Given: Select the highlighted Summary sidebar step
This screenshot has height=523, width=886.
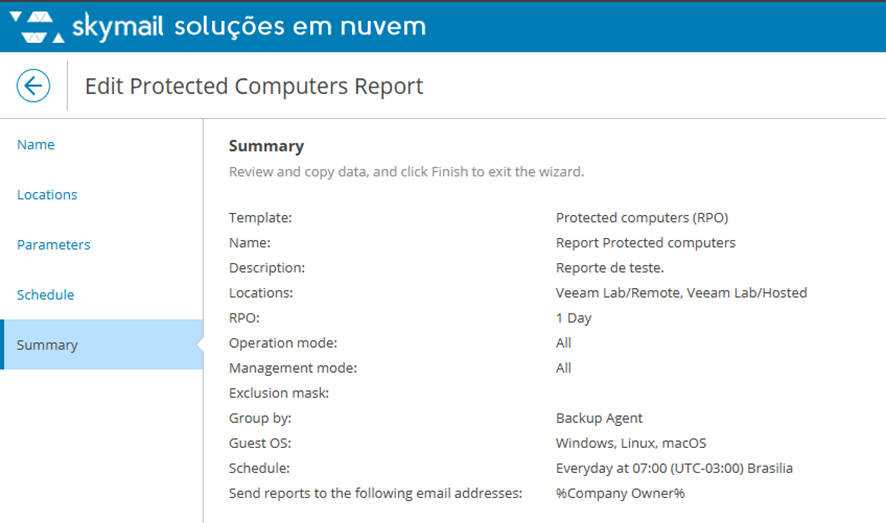Looking at the screenshot, I should point(47,345).
